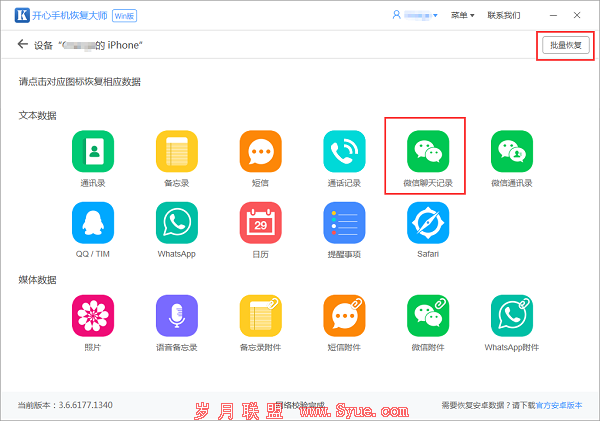Screen dimensions: 600x421
Task: Close the application window
Action: pos(577,15)
